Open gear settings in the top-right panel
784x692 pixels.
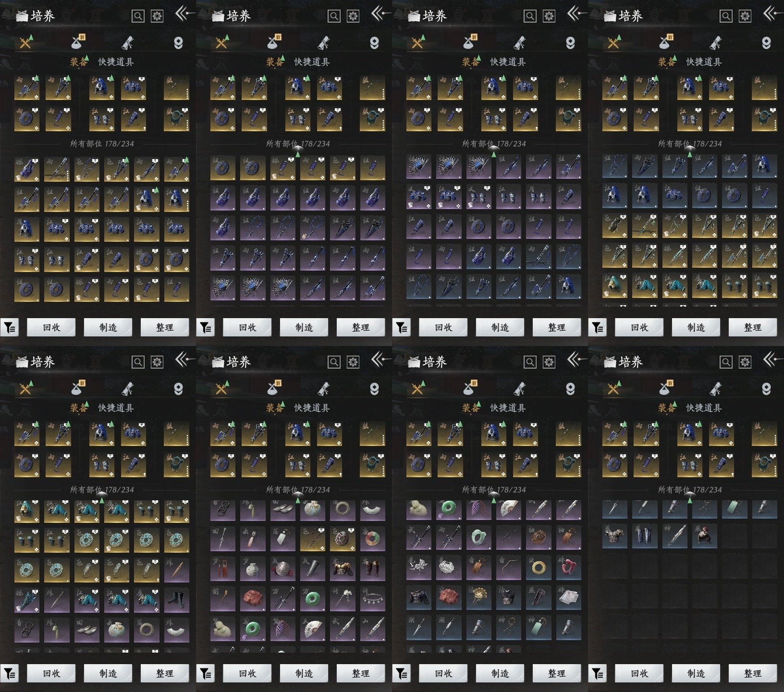click(x=745, y=16)
